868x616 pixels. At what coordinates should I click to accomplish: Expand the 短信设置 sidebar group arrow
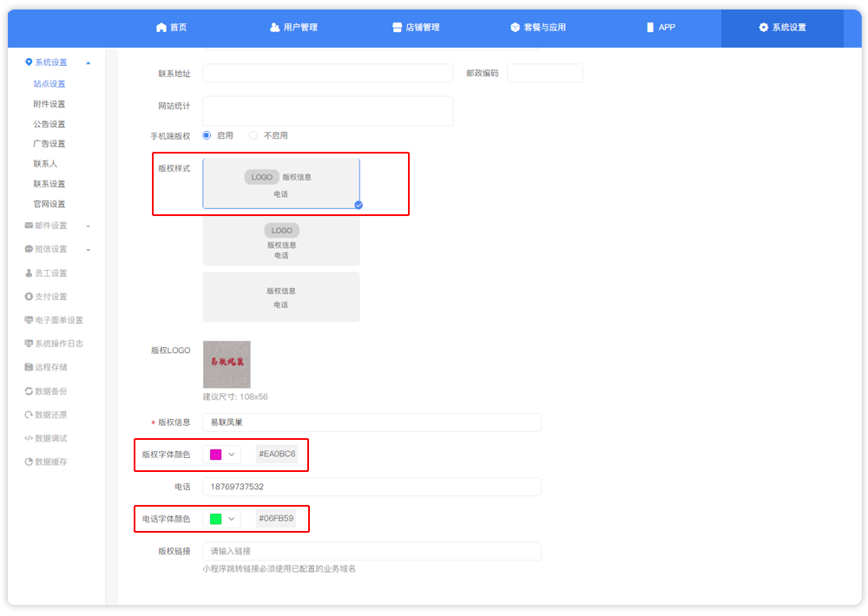click(x=88, y=250)
